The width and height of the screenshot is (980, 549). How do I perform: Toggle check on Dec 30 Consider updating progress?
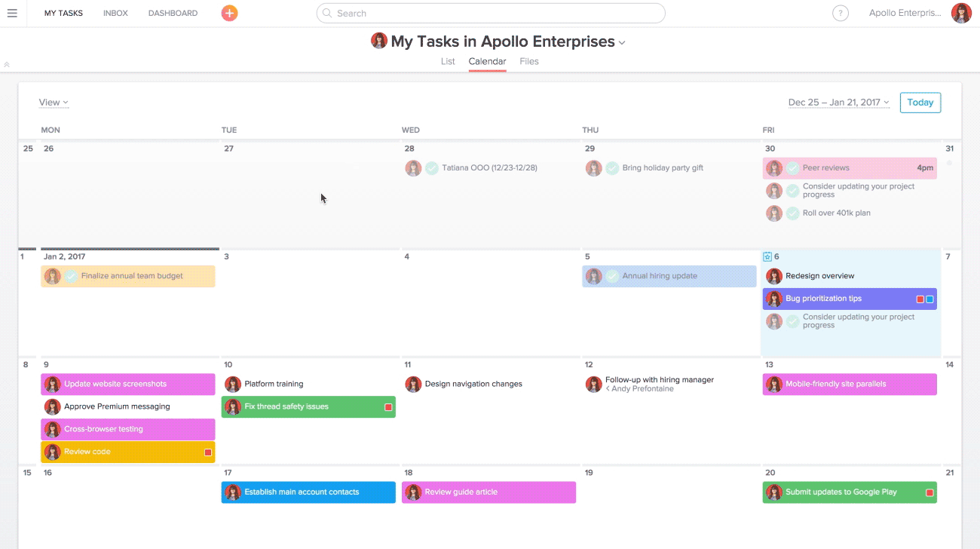(793, 191)
